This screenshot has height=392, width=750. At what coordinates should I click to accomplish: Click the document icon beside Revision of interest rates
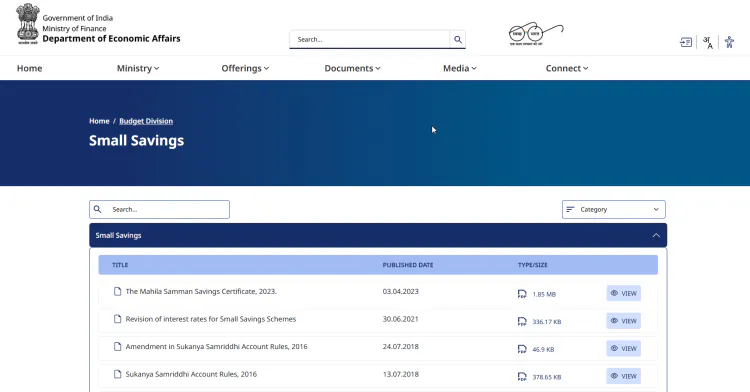pos(117,319)
